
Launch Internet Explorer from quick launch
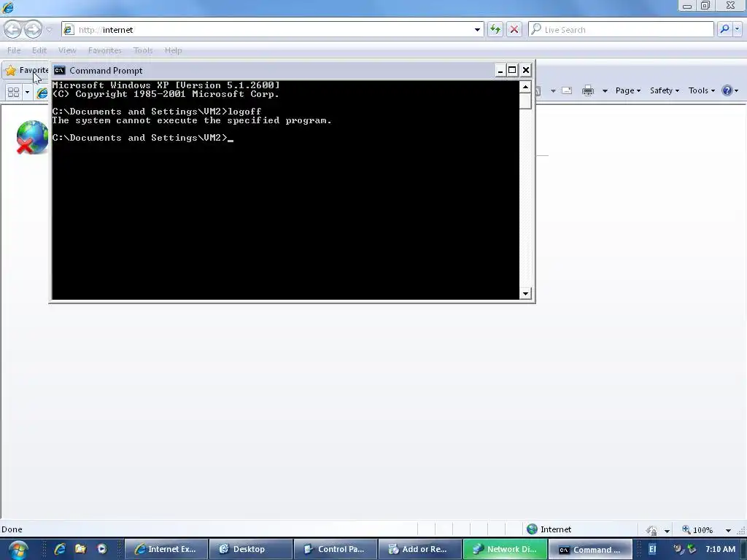60,549
